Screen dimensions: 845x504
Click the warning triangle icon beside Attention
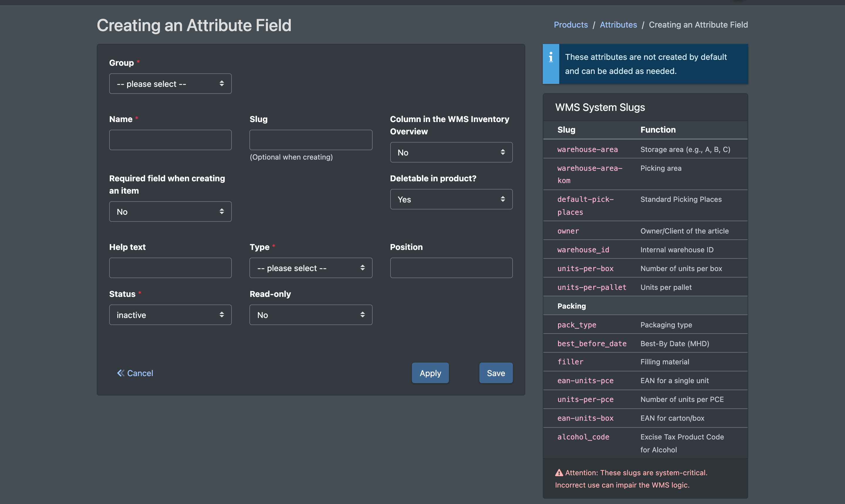coord(559,472)
